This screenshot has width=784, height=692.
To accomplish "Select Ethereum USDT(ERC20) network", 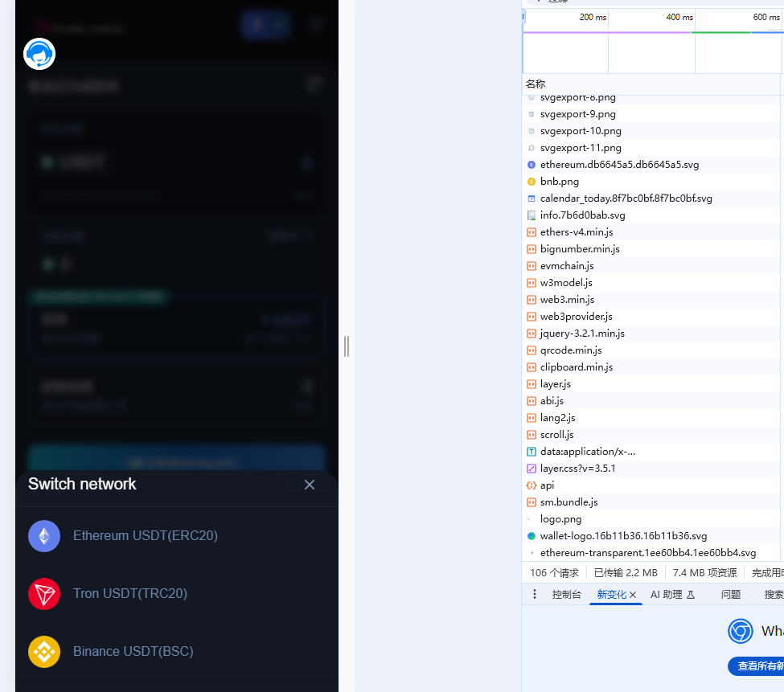I will [x=146, y=536].
